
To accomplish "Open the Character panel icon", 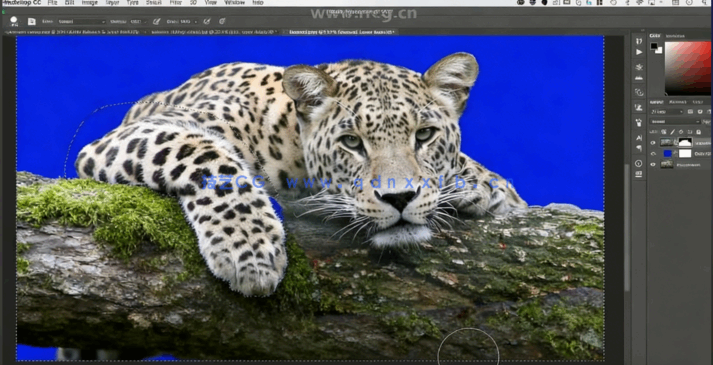I will [x=639, y=138].
